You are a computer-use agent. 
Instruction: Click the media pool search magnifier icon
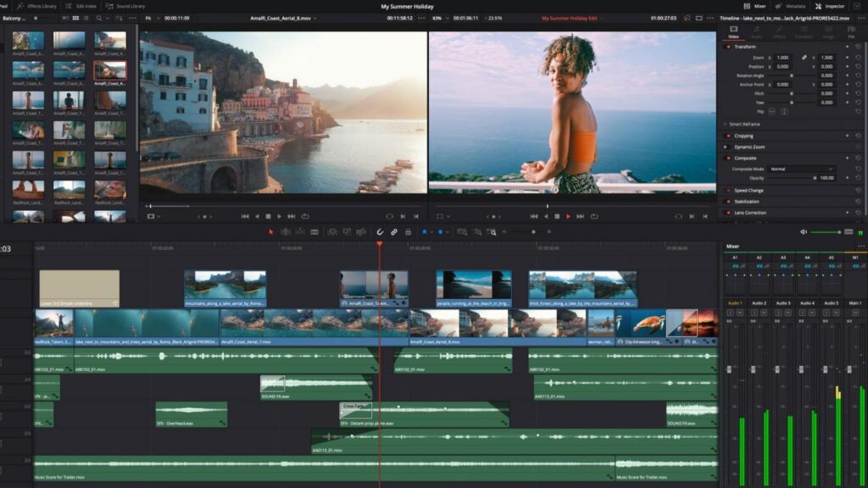(x=99, y=19)
